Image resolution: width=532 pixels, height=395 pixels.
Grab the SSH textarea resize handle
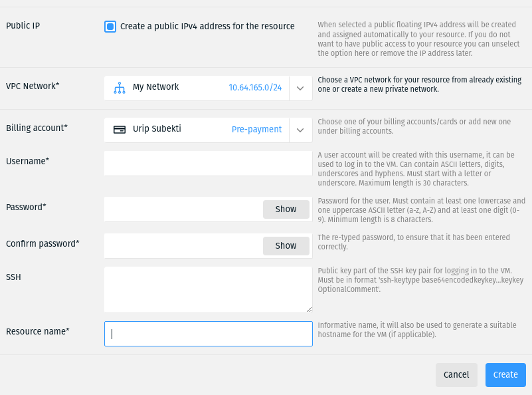309,309
